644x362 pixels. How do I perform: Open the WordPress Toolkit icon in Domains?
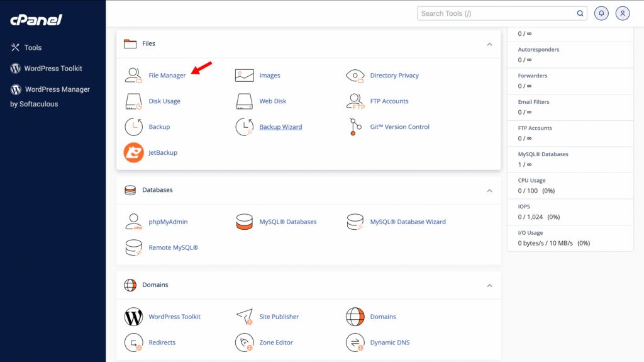(x=133, y=317)
